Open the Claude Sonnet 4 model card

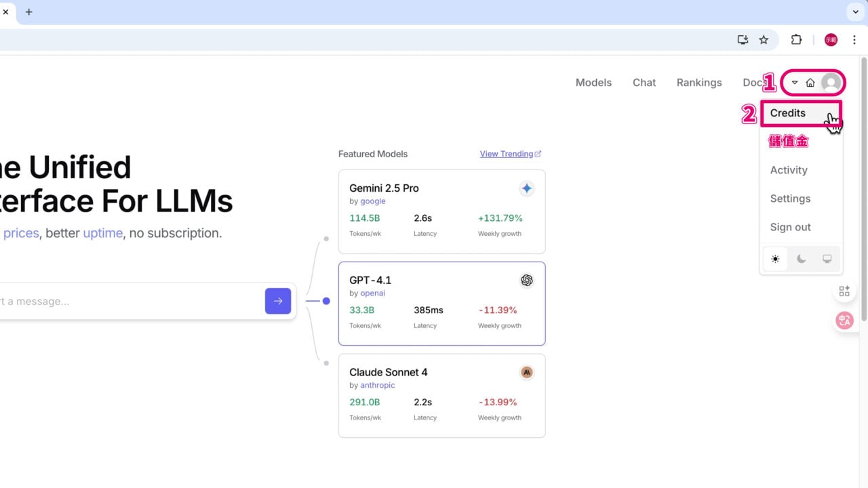click(x=441, y=396)
